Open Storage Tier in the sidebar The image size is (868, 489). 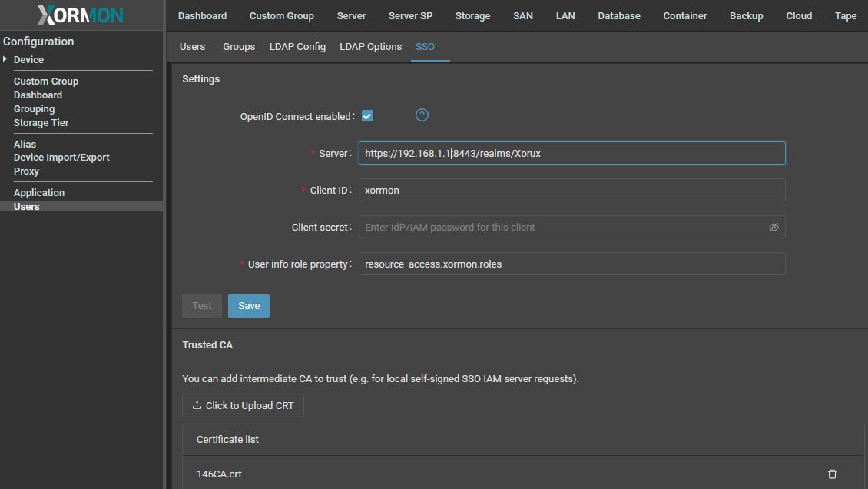pos(41,123)
